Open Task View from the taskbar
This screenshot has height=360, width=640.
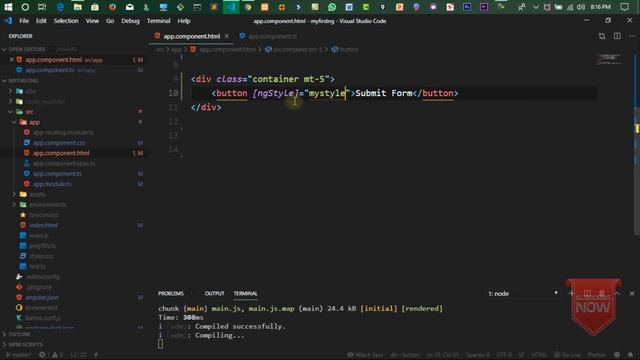click(42, 7)
